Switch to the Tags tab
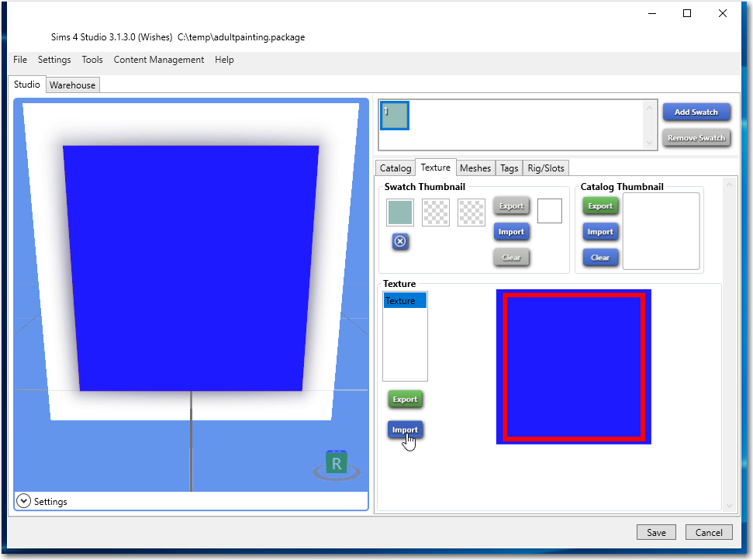 [509, 168]
